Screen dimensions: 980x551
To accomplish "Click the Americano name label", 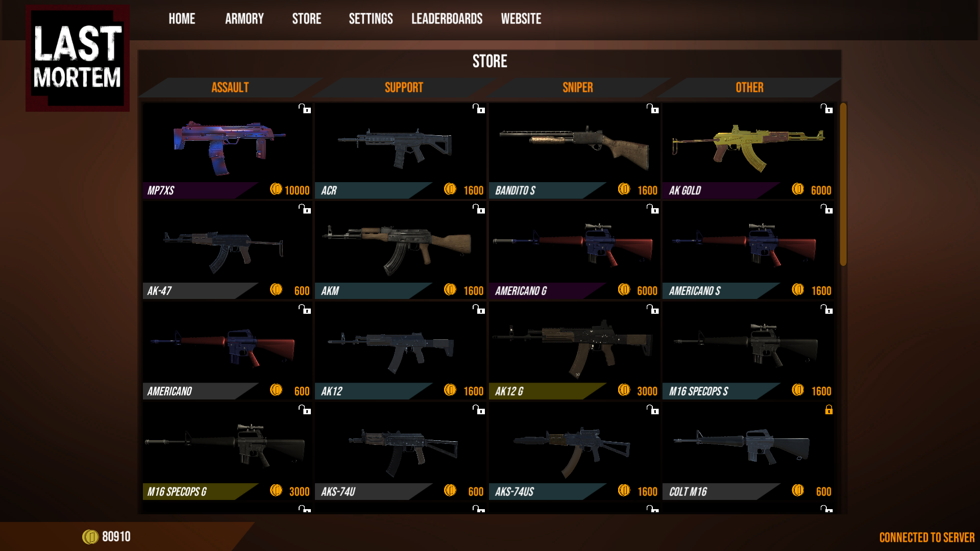I will click(x=169, y=391).
